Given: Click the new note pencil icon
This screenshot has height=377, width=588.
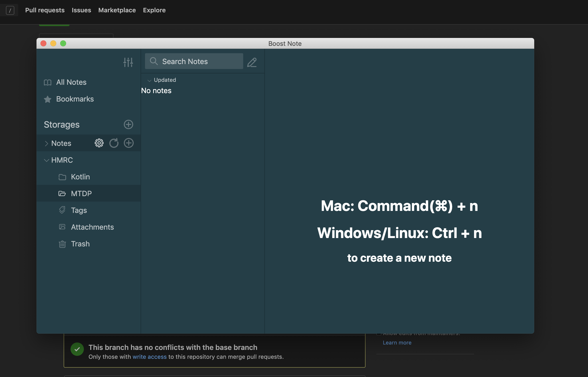Looking at the screenshot, I should pyautogui.click(x=252, y=62).
